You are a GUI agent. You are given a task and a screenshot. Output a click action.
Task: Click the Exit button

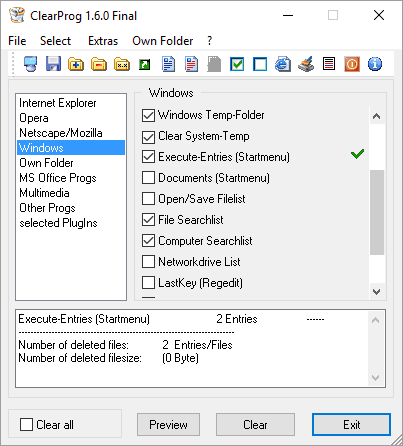point(351,425)
